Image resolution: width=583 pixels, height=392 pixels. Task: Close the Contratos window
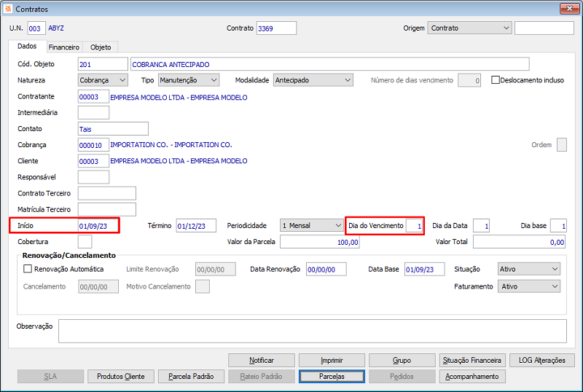click(x=569, y=9)
